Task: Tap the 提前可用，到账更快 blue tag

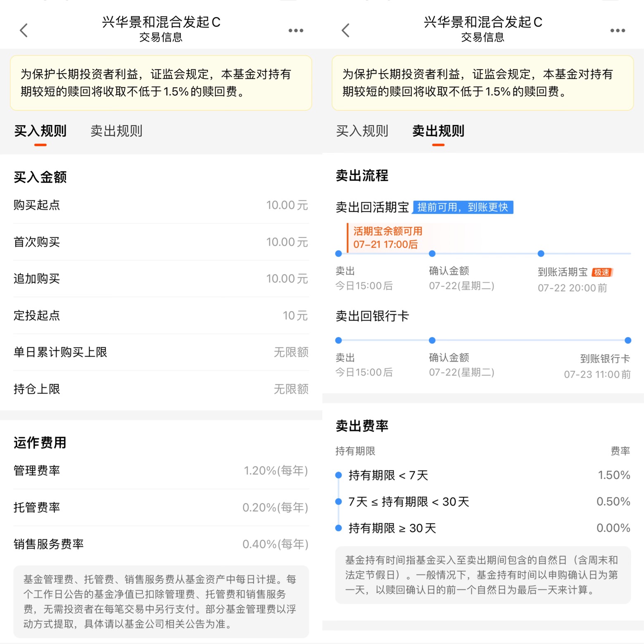Action: pos(463,207)
